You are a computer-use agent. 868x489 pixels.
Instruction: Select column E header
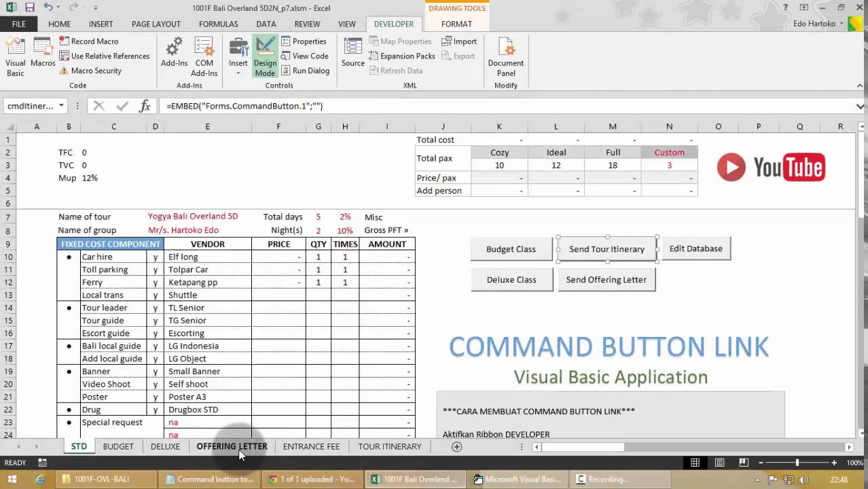tap(207, 126)
